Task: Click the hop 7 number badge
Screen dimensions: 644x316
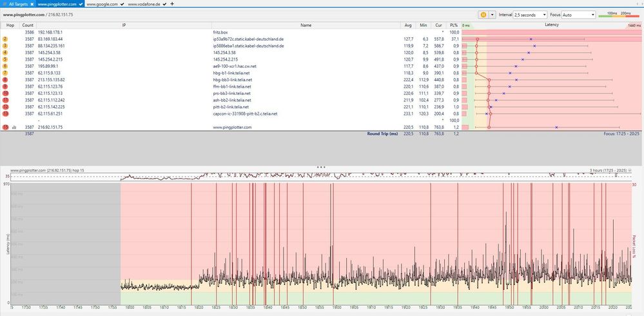Action: tap(5, 73)
